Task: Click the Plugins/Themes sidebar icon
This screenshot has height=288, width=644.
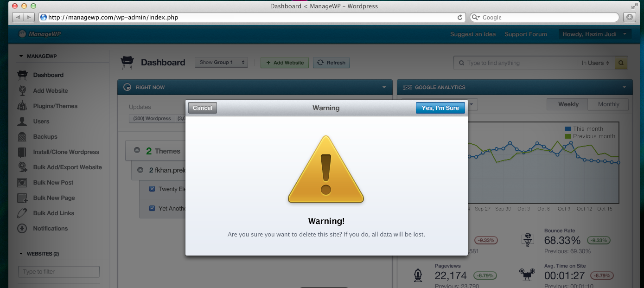Action: click(22, 106)
